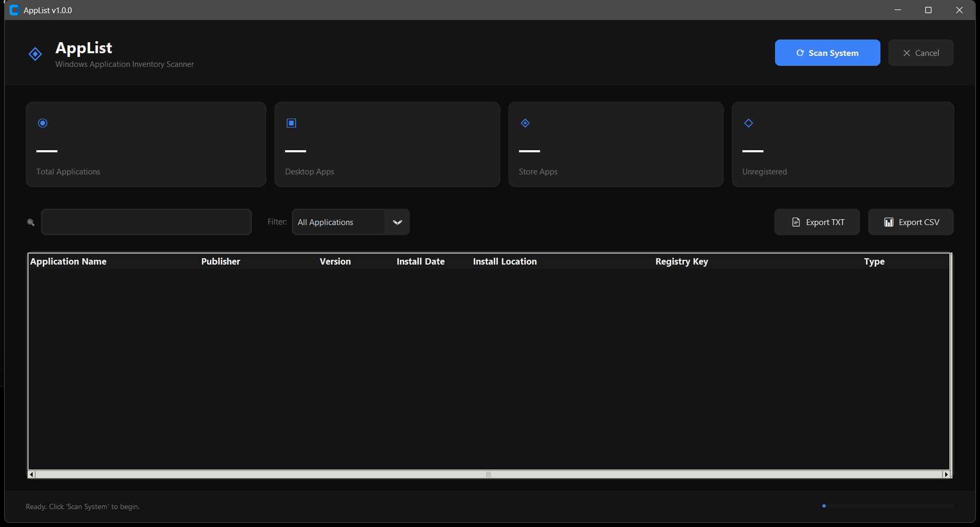Click the bar-chart icon on Export CSV button
The width and height of the screenshot is (980, 527).
pos(889,222)
